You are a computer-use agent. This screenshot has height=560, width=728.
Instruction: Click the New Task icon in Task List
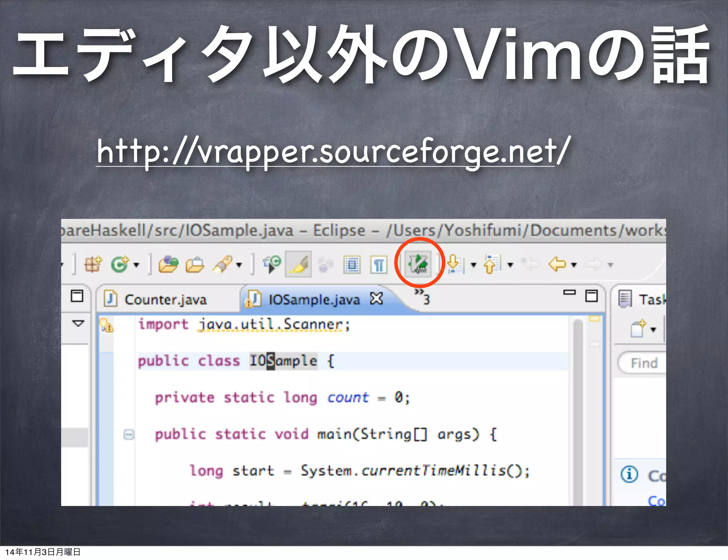638,329
